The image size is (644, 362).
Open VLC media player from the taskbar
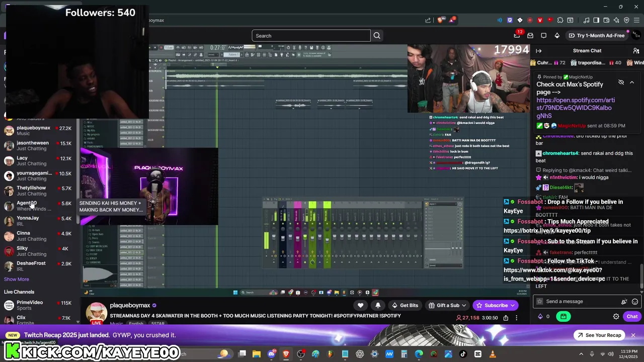click(492, 354)
